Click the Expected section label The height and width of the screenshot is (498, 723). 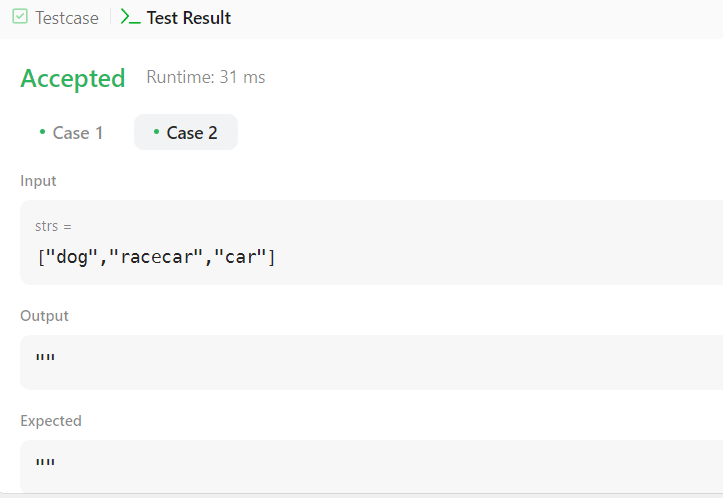point(51,421)
